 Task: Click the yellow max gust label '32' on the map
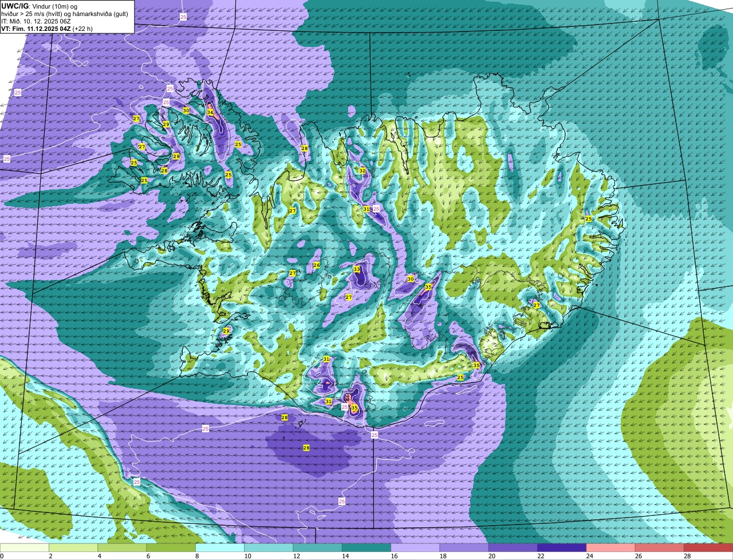click(x=362, y=171)
